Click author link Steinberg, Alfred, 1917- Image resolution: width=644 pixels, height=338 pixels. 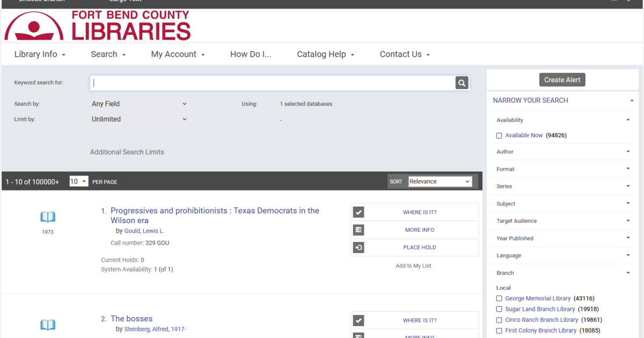pyautogui.click(x=155, y=329)
